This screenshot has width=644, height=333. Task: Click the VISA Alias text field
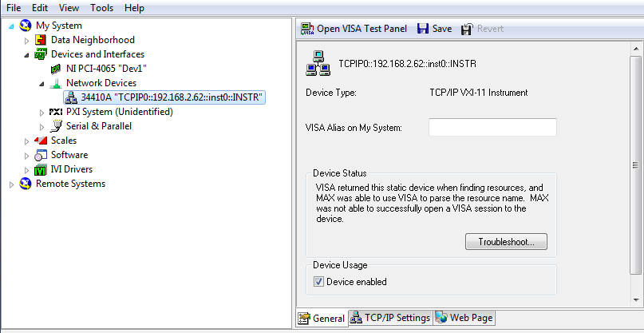click(492, 127)
